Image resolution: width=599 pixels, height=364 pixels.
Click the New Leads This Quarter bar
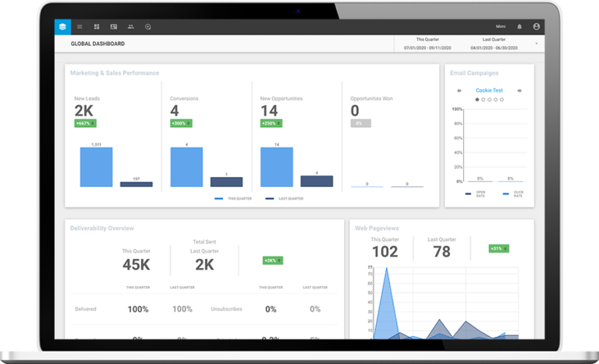(96, 168)
